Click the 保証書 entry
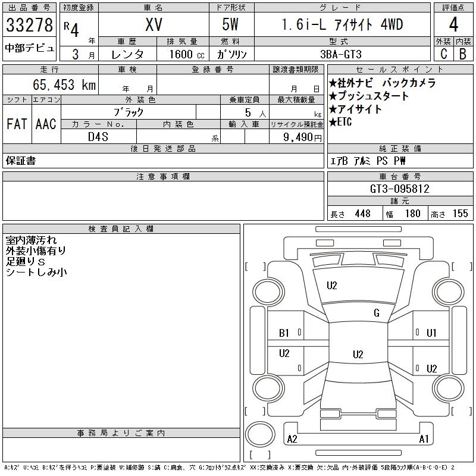Image resolution: width=476 pixels, height=476 pixels. tap(21, 161)
